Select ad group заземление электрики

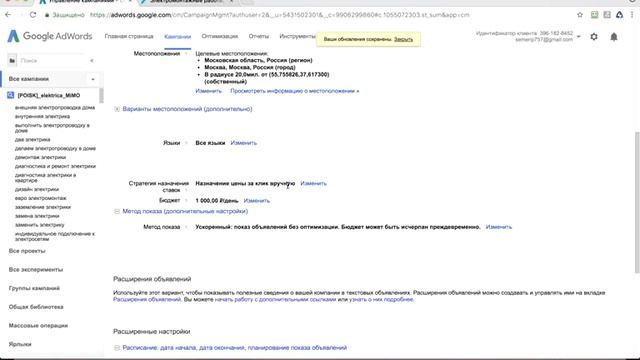click(43, 207)
